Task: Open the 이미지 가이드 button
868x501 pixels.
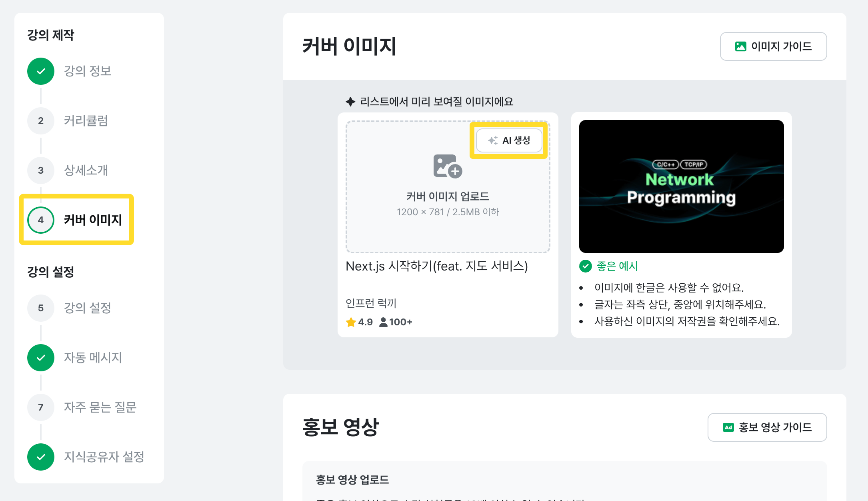Action: 773,46
